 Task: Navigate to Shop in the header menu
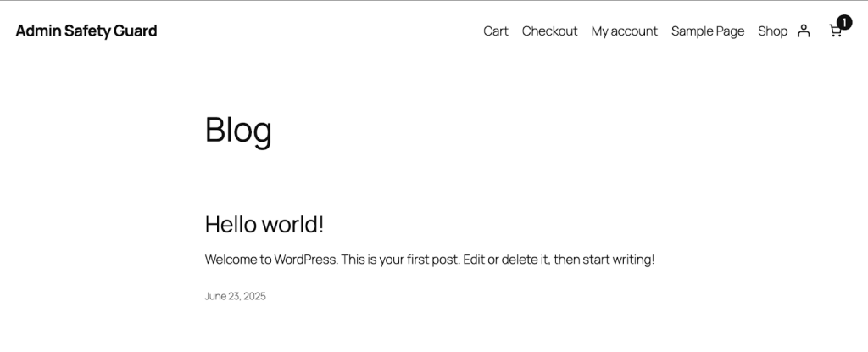point(772,31)
